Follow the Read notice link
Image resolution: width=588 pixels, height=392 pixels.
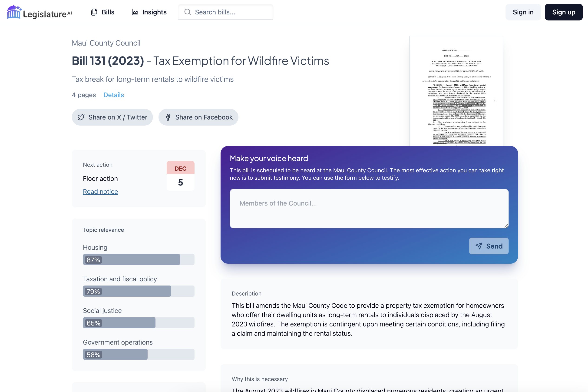pyautogui.click(x=100, y=192)
